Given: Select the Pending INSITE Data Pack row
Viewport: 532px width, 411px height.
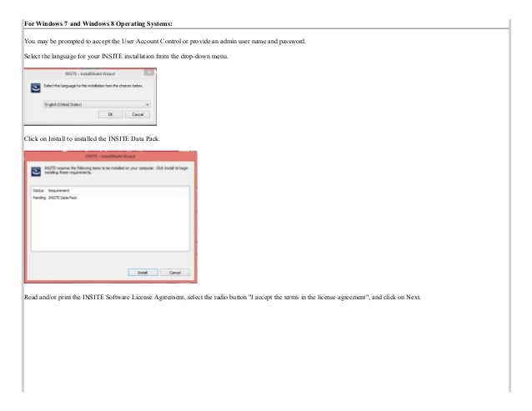Looking at the screenshot, I should pos(110,198).
